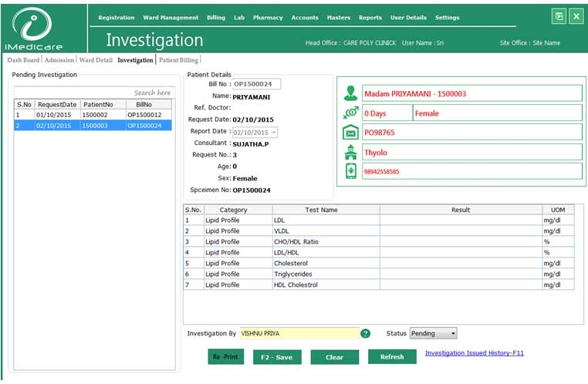
Task: Click the mail envelope icon
Action: pyautogui.click(x=351, y=133)
